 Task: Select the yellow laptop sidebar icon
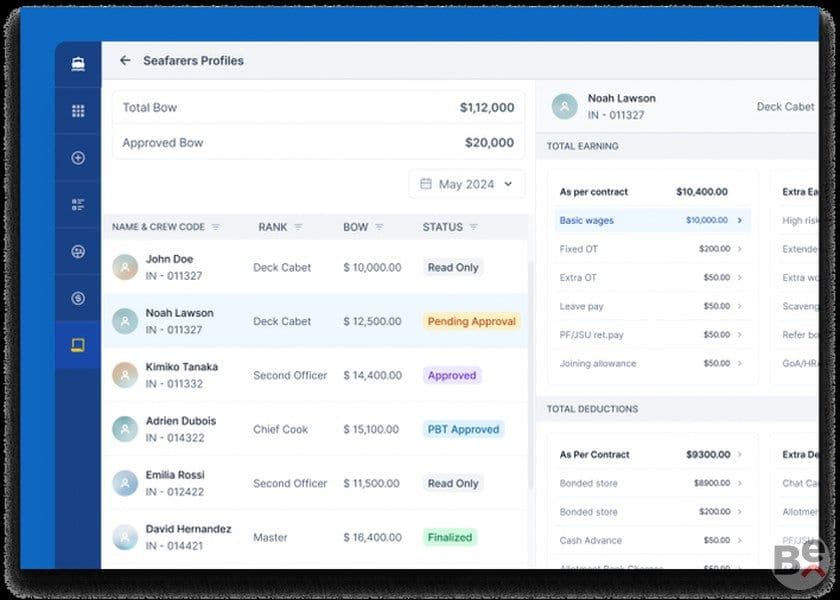tap(78, 345)
